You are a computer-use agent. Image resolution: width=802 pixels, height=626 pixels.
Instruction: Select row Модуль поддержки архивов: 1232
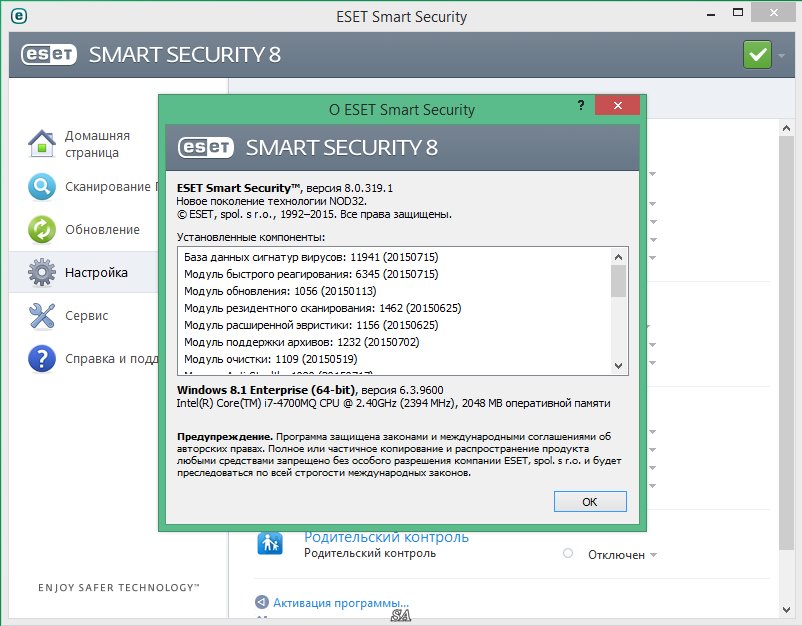tap(302, 342)
